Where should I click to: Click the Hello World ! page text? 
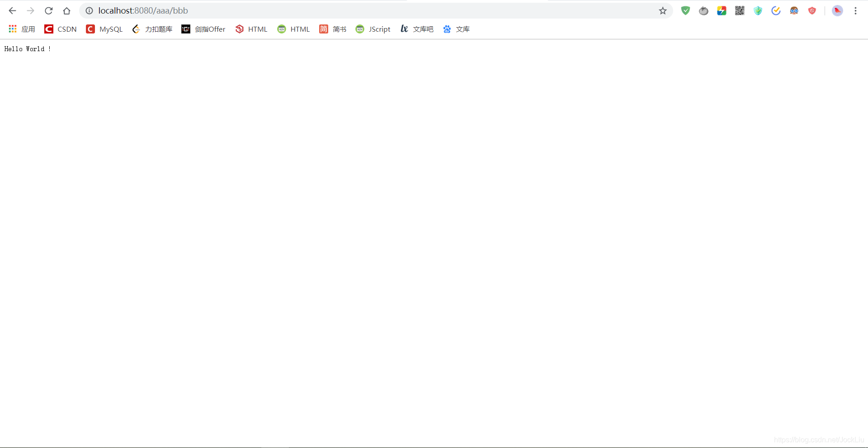28,49
